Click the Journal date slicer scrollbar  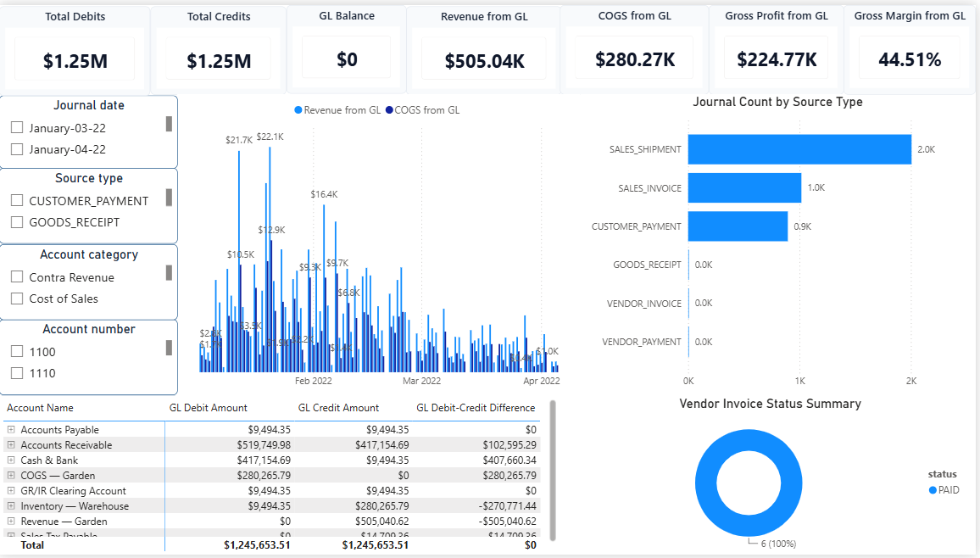click(169, 124)
